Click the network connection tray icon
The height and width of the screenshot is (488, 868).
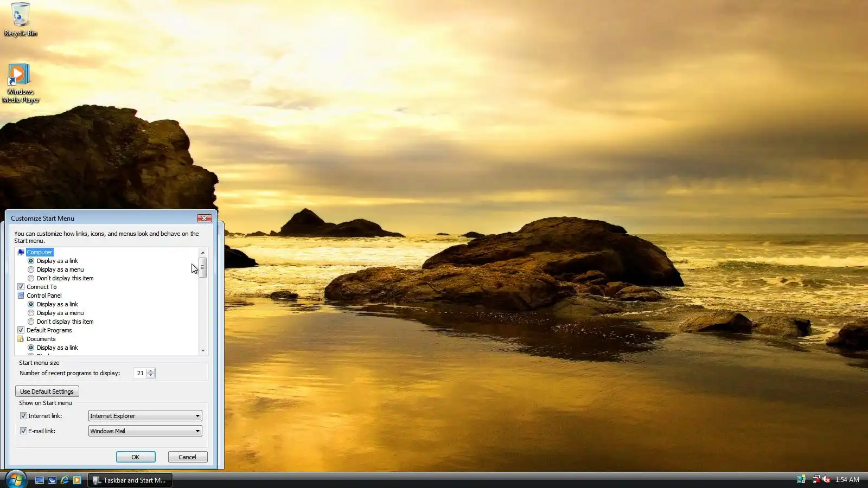[816, 479]
